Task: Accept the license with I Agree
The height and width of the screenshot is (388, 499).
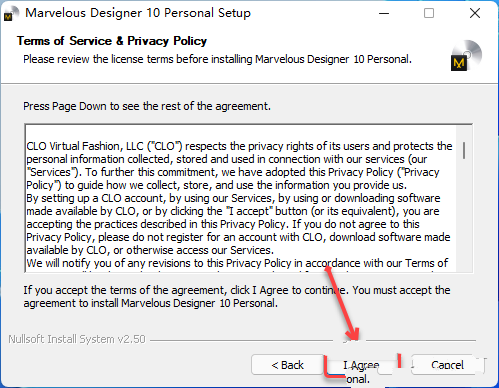Action: (x=361, y=365)
